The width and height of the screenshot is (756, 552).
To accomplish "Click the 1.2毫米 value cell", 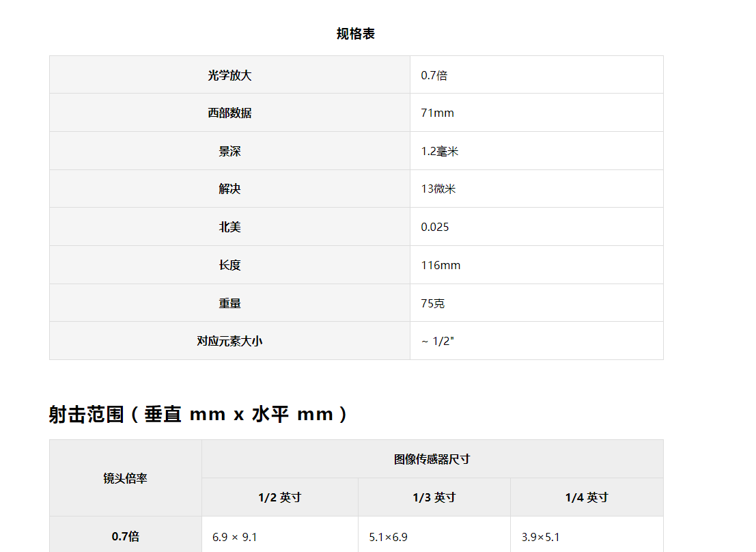I will [440, 152].
